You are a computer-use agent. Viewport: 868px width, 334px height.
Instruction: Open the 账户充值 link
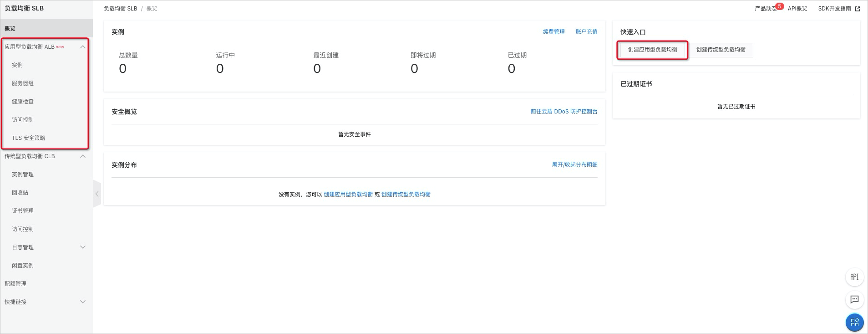click(586, 32)
